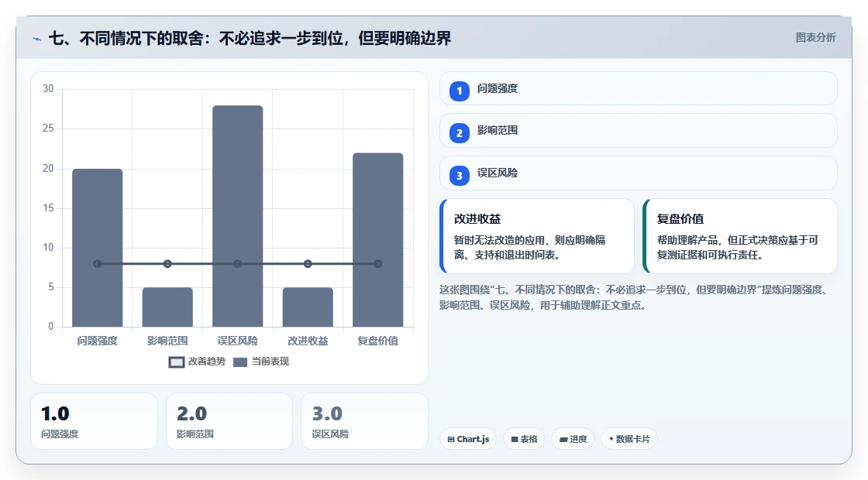This screenshot has height=480, width=868.
Task: Click the section title 七、不同情况下的取舍
Action: click(250, 38)
